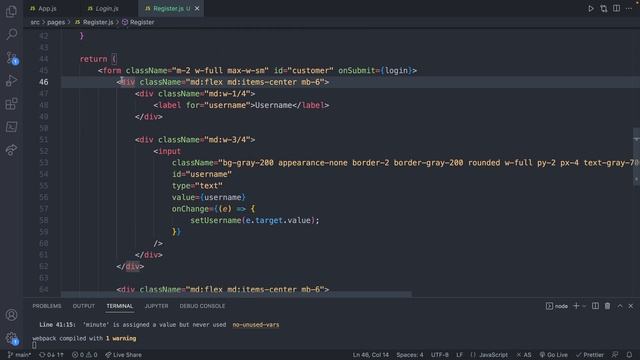Open the new terminal launch profile dropdown
Image resolution: width=640 pixels, height=360 pixels.
point(584,306)
